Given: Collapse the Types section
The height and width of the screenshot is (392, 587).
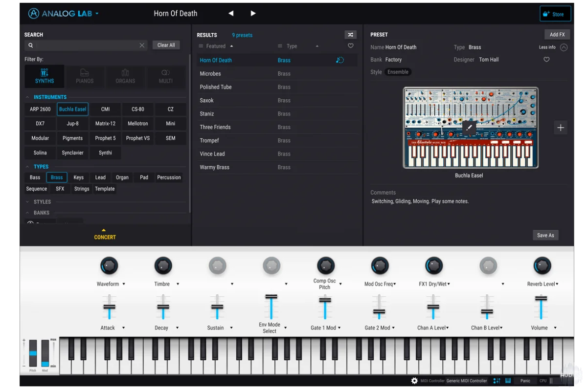Looking at the screenshot, I should 27,167.
